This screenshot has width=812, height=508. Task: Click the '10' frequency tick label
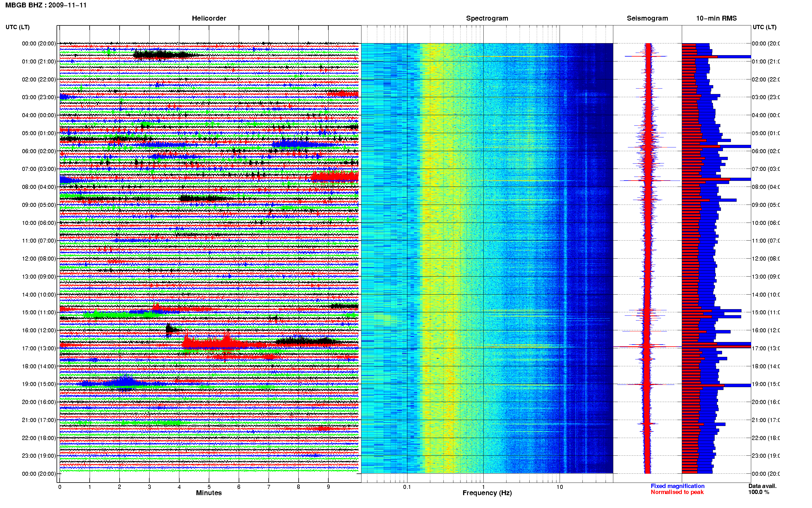pos(560,487)
